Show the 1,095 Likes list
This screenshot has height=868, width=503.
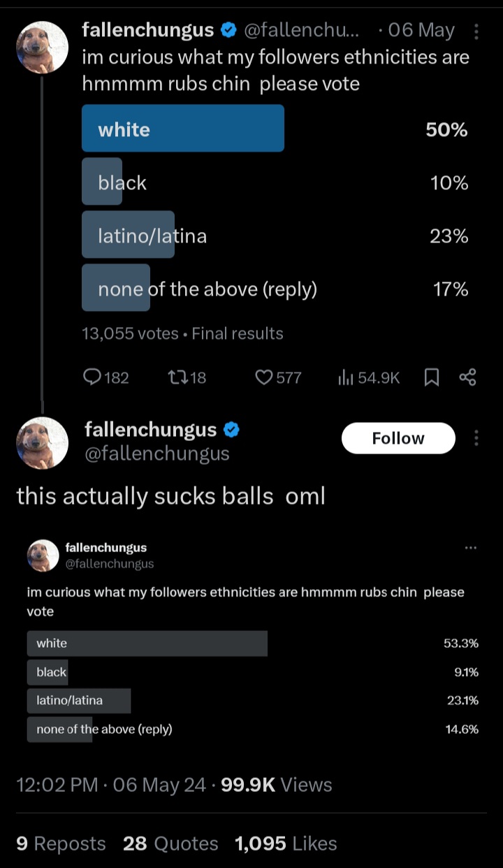286,844
